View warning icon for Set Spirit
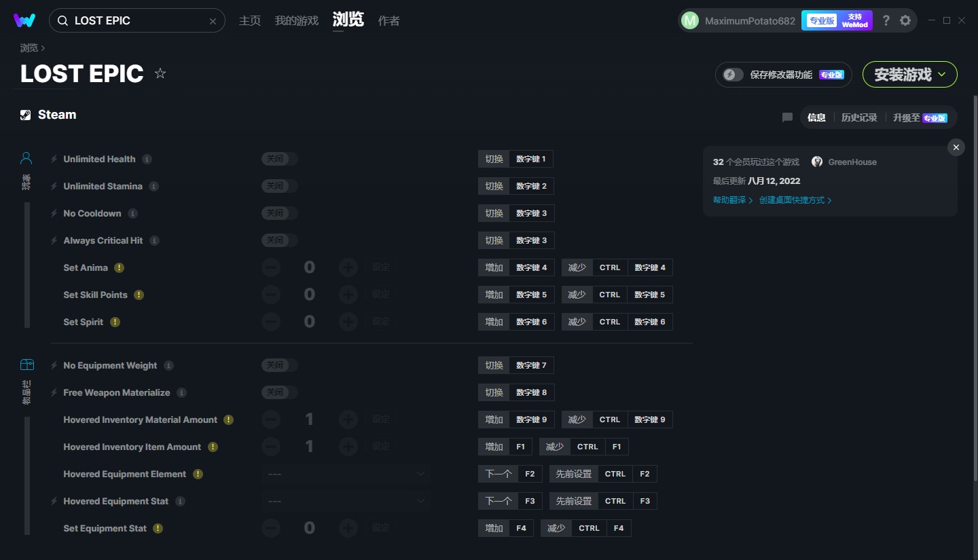 click(x=115, y=322)
